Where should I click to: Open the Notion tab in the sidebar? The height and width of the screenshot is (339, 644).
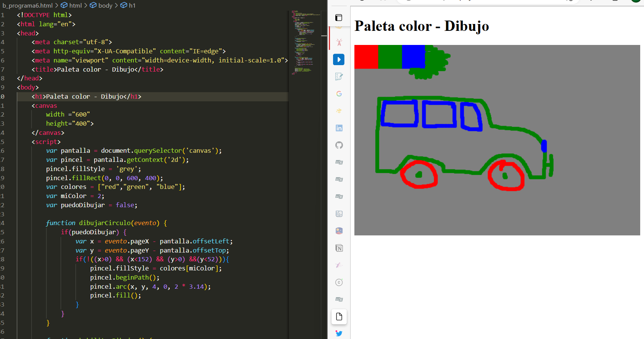click(x=339, y=248)
